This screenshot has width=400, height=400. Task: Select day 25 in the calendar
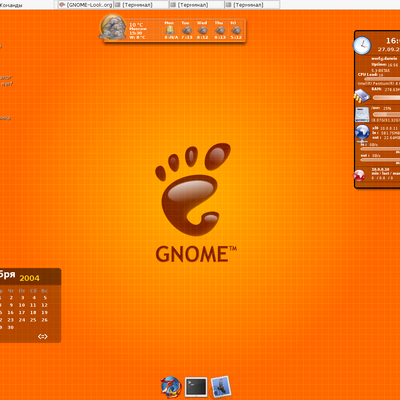pos(33,320)
